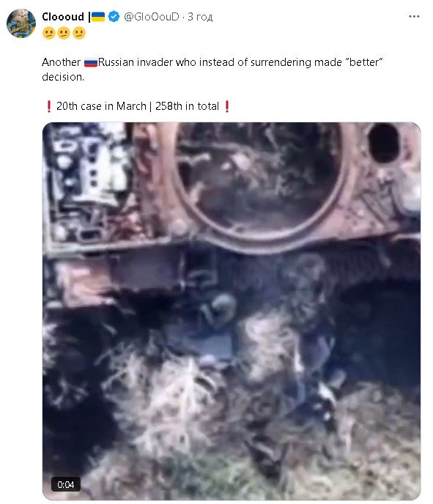
Task: Click the Ukrainian flag beside Cloooud
Action: pyautogui.click(x=98, y=17)
